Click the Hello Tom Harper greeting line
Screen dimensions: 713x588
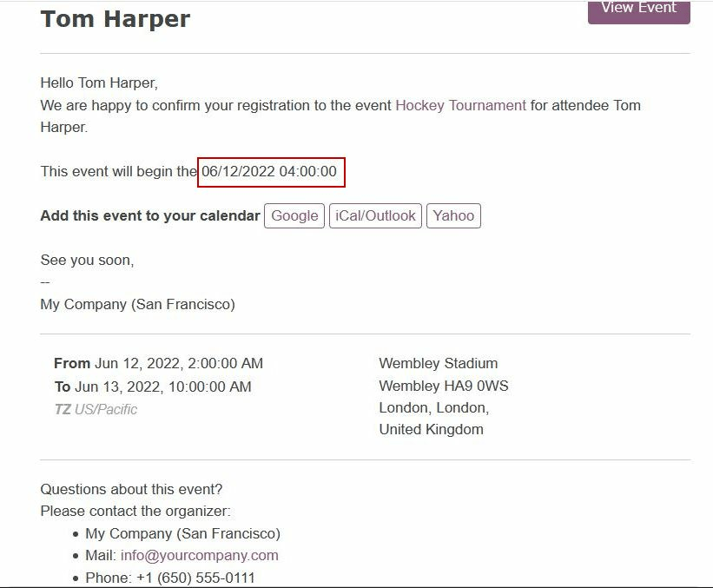[99, 83]
